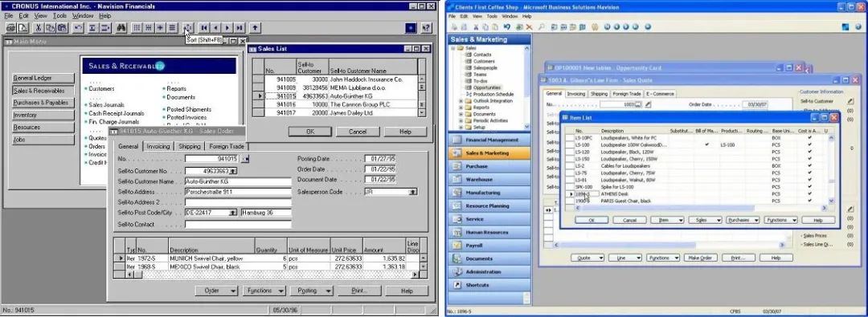Viewport: 868px width, 317px height.
Task: Open Purchase module in navigation pane
Action: pyautogui.click(x=489, y=166)
